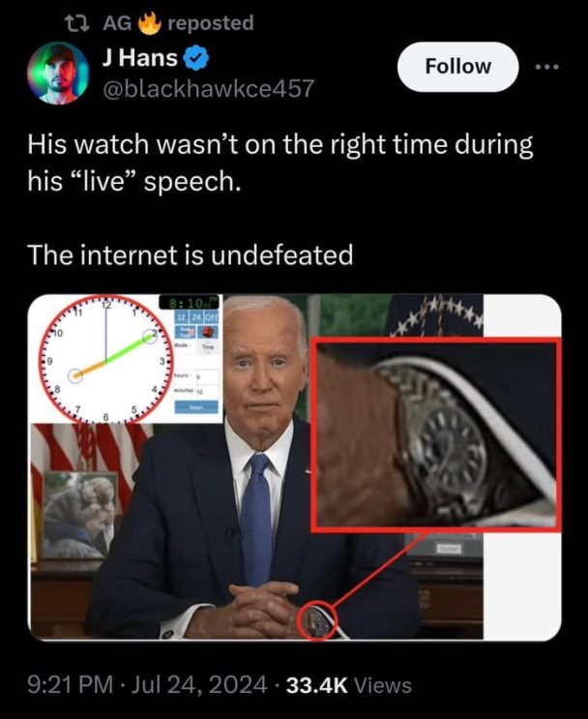This screenshot has height=719, width=588.
Task: Open the J Hans display name
Action: (139, 58)
